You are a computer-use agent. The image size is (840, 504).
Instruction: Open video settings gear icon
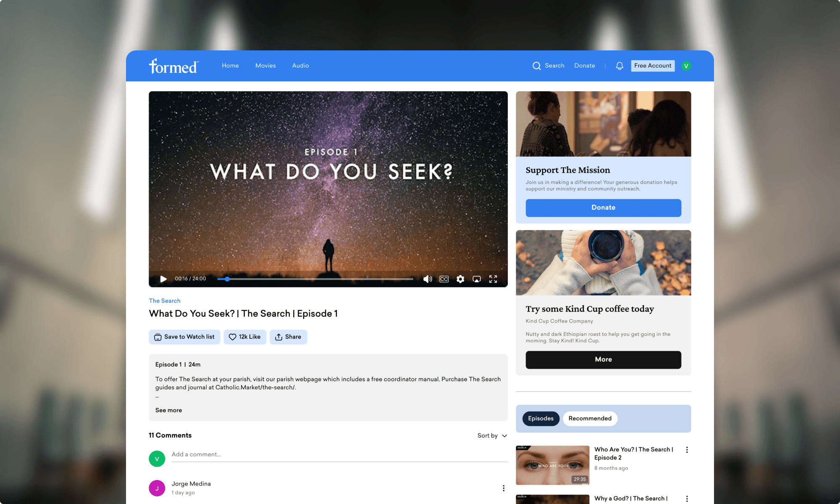(x=460, y=279)
